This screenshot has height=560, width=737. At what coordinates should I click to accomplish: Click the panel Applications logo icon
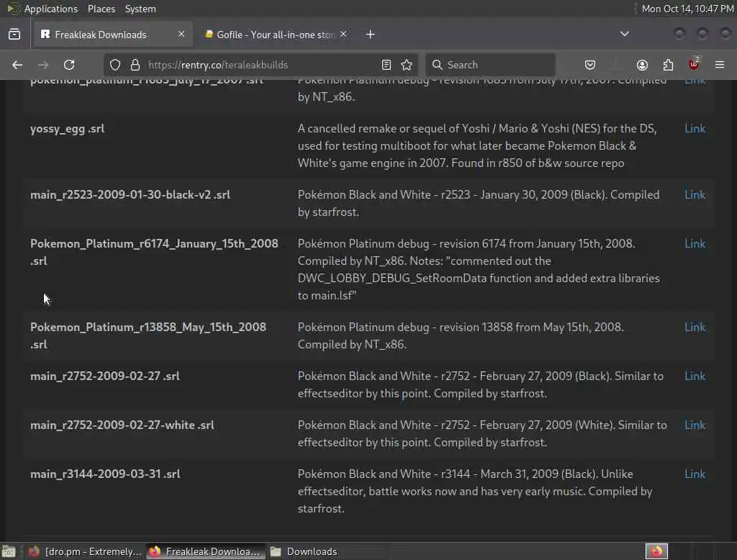tap(13, 9)
